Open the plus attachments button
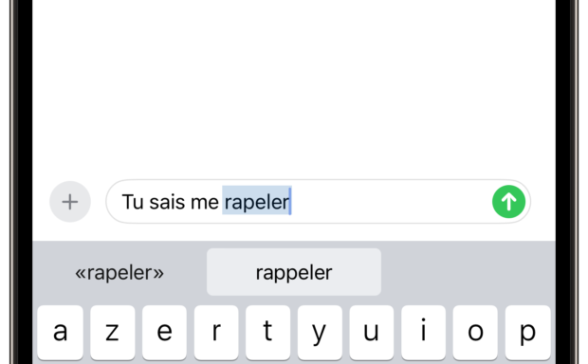Image resolution: width=588 pixels, height=364 pixels. coord(70,202)
